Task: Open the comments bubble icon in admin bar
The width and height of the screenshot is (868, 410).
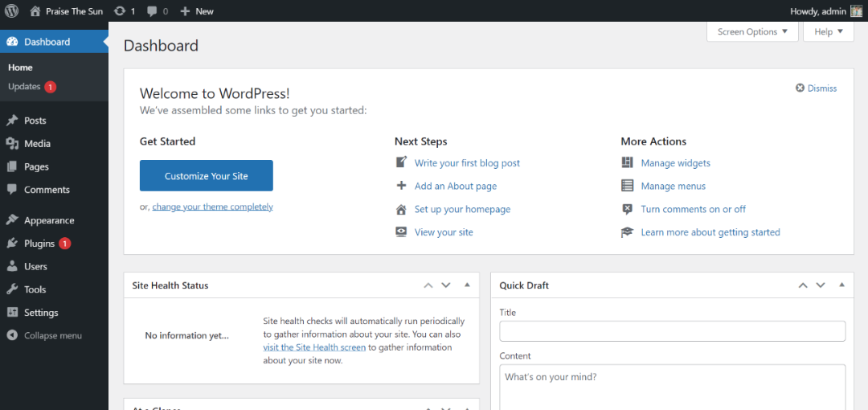Action: click(x=152, y=11)
